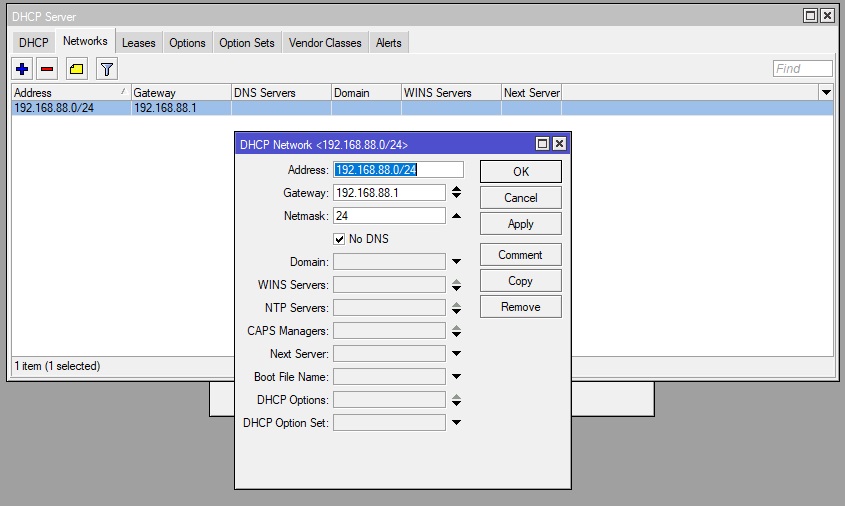Click the CAPS Managers up/down arrows
The width and height of the screenshot is (845, 506).
[456, 331]
